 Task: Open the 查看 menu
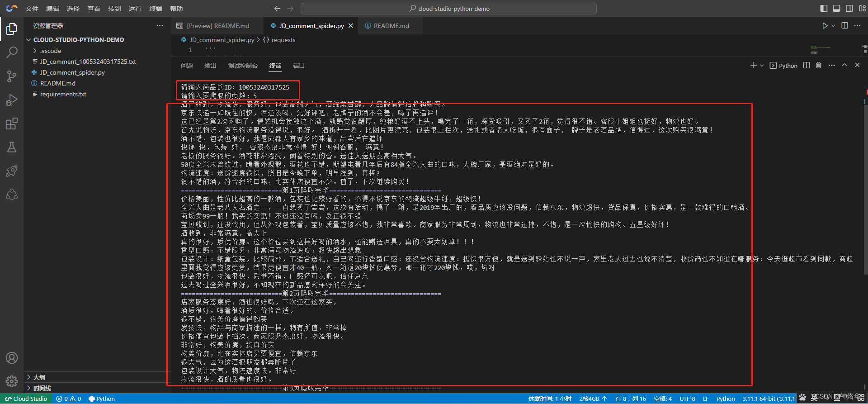tap(94, 9)
